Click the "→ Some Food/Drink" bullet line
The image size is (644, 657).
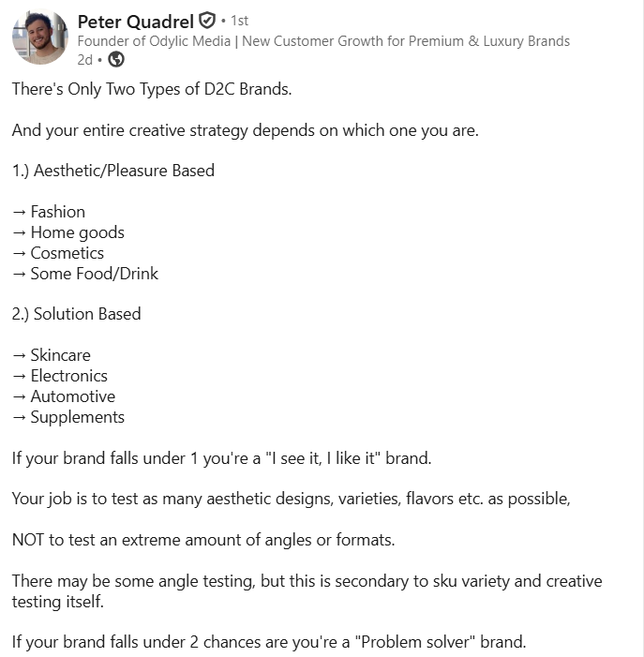coord(85,274)
